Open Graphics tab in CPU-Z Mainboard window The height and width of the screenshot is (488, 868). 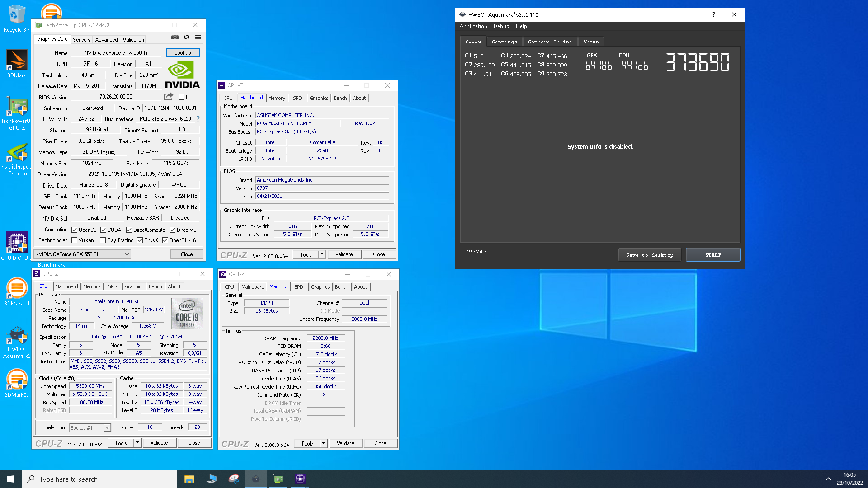tap(319, 98)
